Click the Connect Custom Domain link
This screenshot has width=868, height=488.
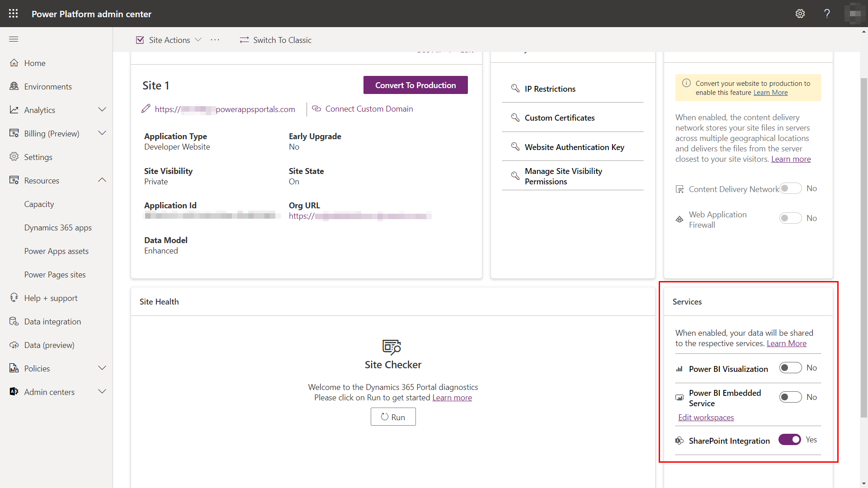pyautogui.click(x=369, y=108)
